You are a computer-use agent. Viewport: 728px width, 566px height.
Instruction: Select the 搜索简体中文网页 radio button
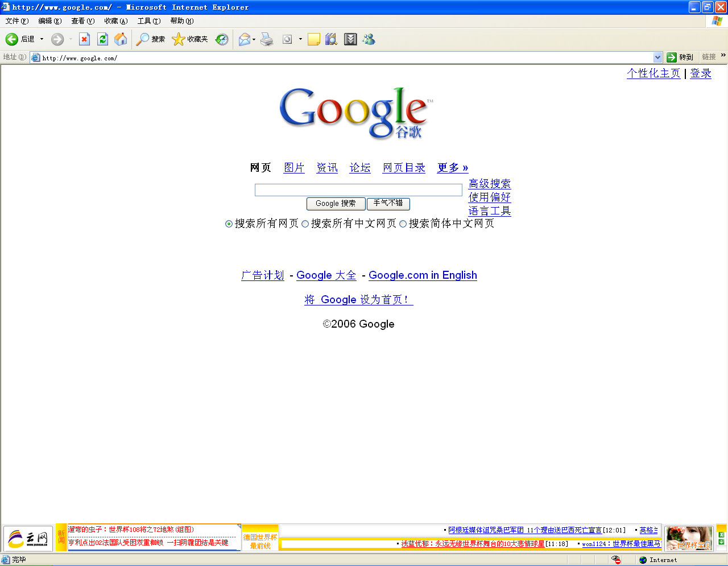tap(403, 224)
